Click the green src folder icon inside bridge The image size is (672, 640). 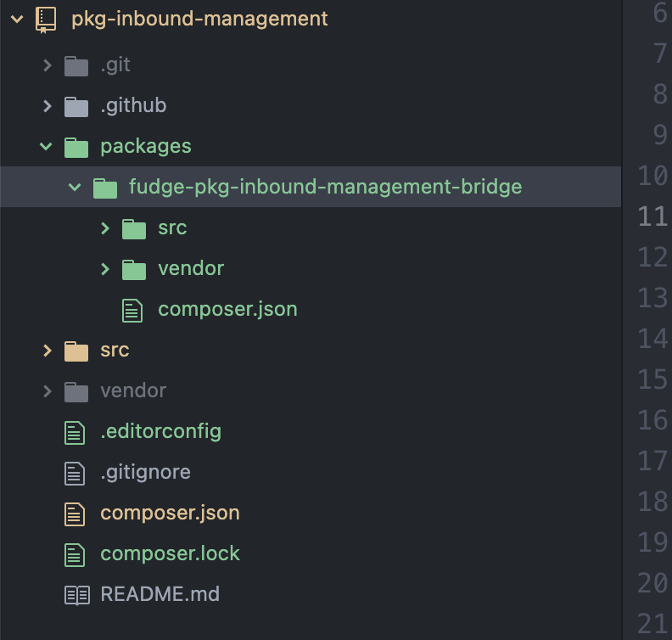click(x=134, y=229)
